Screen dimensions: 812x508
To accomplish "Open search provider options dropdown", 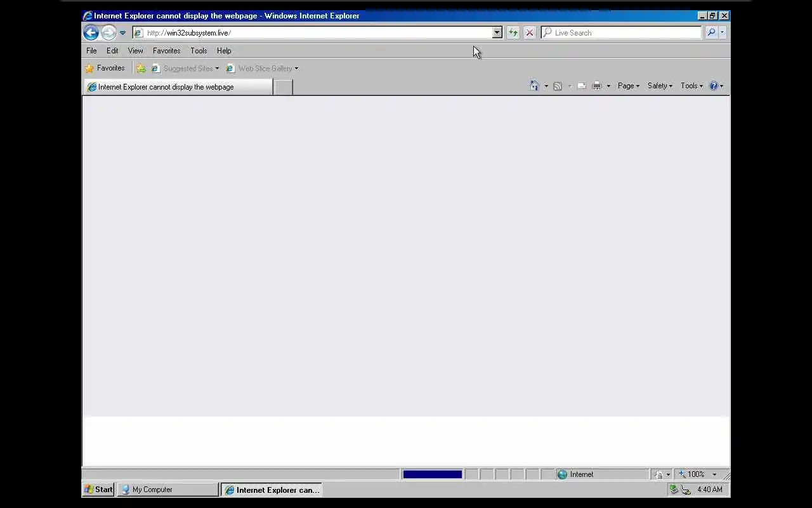I will click(722, 32).
